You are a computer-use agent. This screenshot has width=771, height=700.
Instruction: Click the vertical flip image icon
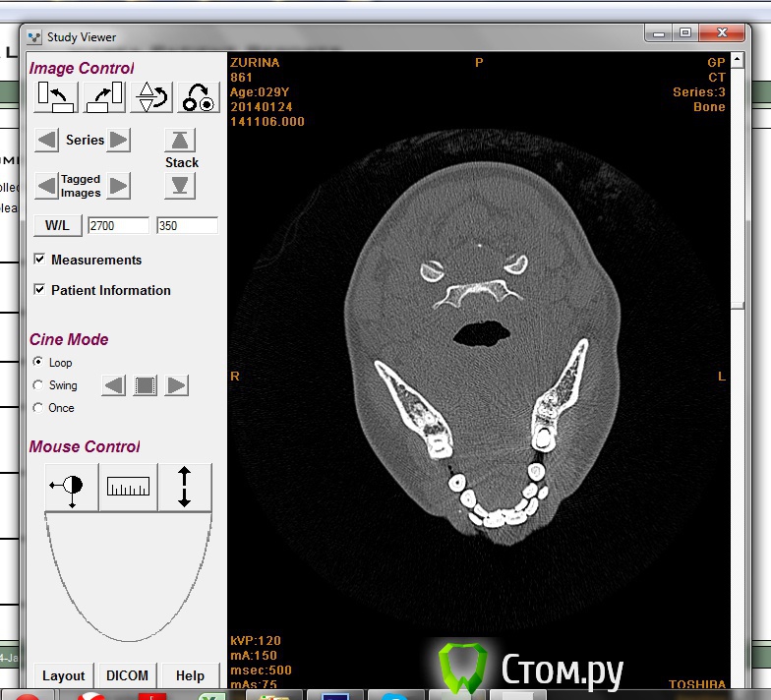tap(152, 97)
